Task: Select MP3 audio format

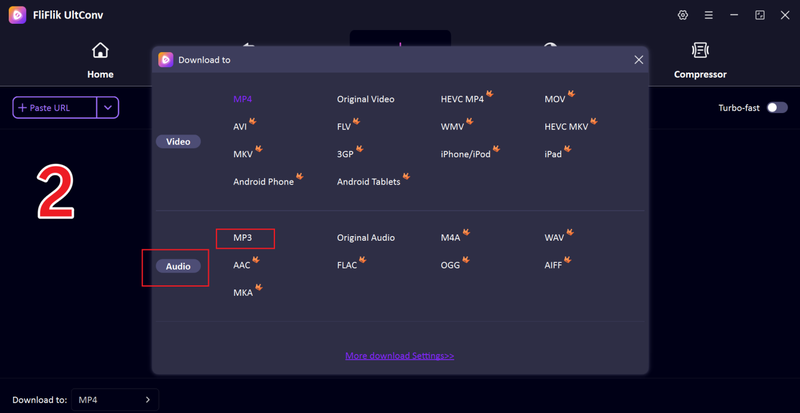Action: [243, 238]
